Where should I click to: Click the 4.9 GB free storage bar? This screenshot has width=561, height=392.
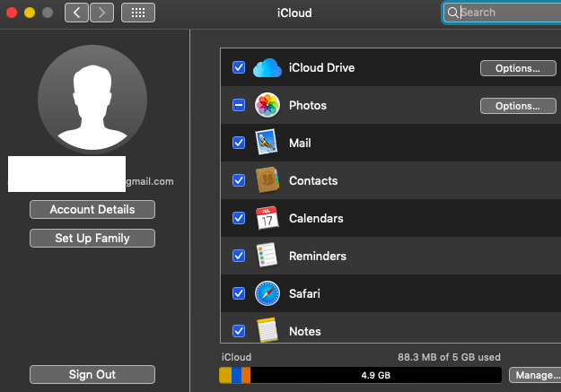(376, 375)
